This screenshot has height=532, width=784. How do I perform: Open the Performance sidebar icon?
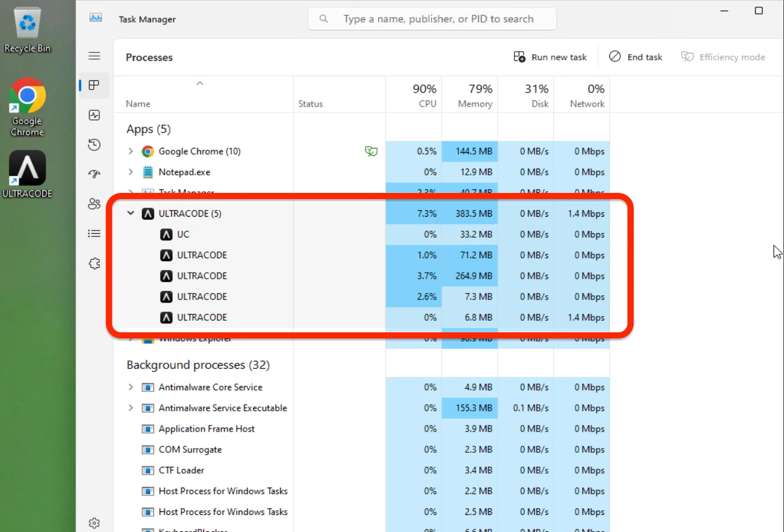[94, 115]
